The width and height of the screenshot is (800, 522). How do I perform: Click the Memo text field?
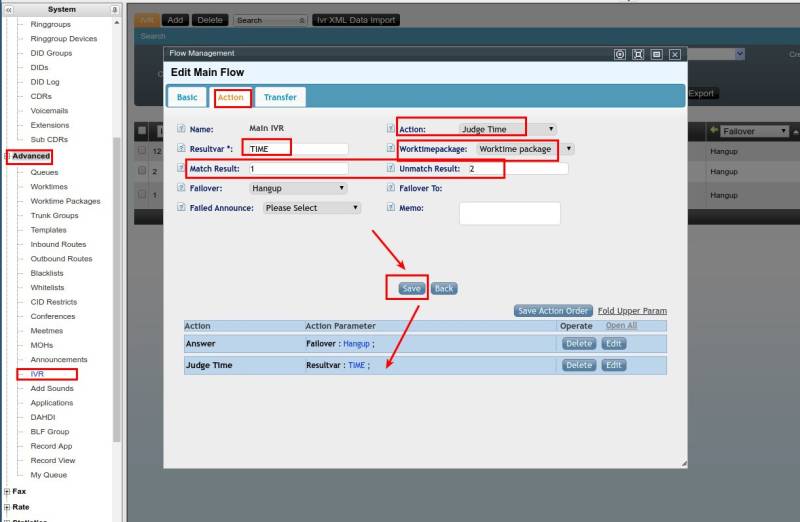tap(509, 213)
